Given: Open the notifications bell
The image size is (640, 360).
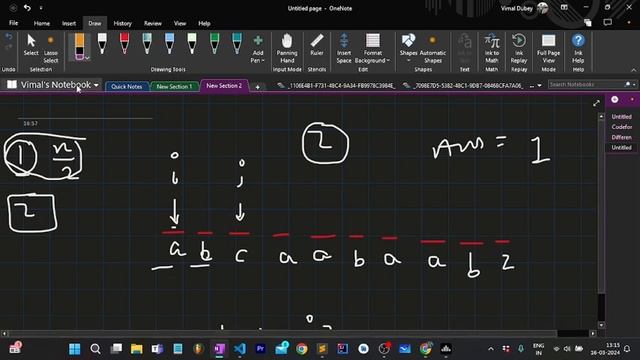Looking at the screenshot, I should click(x=627, y=349).
